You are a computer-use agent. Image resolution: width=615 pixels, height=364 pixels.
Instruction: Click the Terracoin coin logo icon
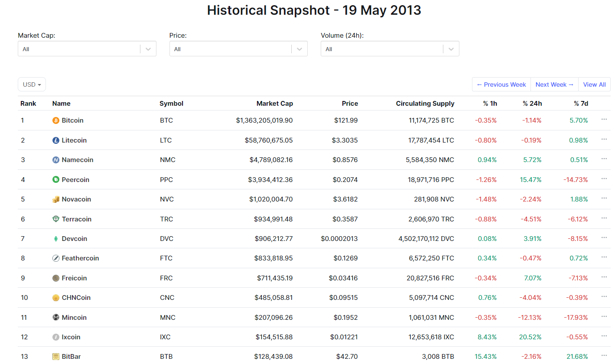pos(55,219)
